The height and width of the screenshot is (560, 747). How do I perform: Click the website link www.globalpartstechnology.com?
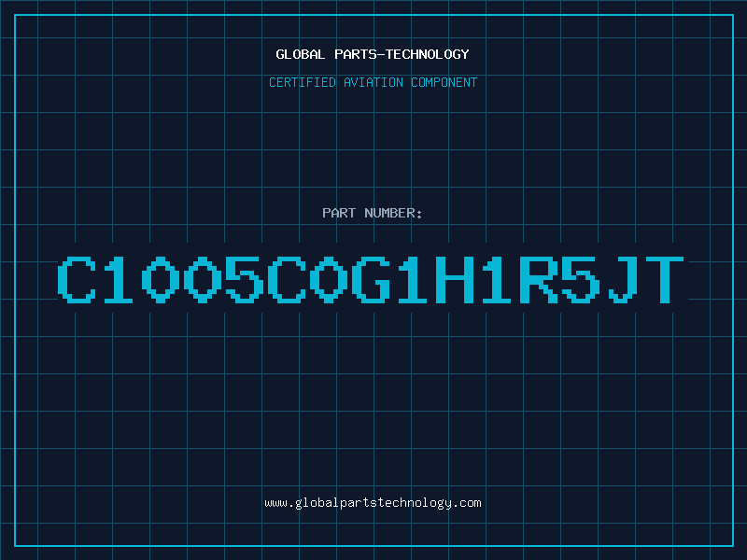click(373, 503)
